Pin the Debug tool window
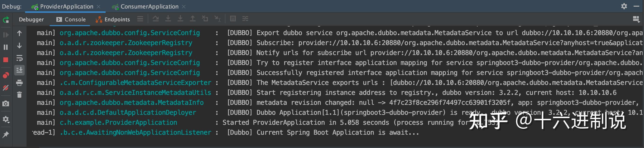644x148 pixels. click(6, 135)
